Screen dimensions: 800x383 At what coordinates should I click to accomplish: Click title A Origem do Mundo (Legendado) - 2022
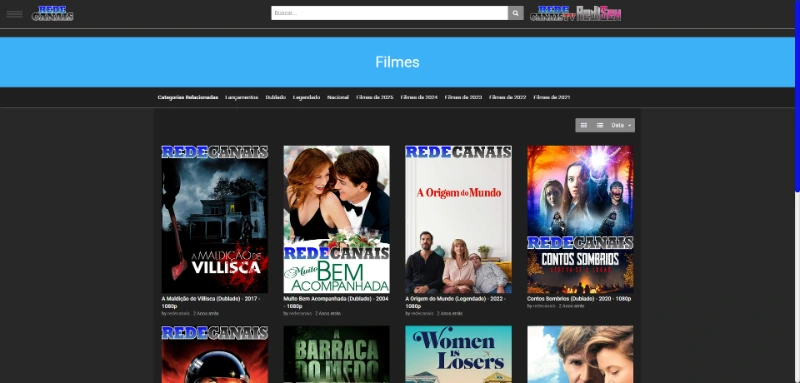[456, 302]
